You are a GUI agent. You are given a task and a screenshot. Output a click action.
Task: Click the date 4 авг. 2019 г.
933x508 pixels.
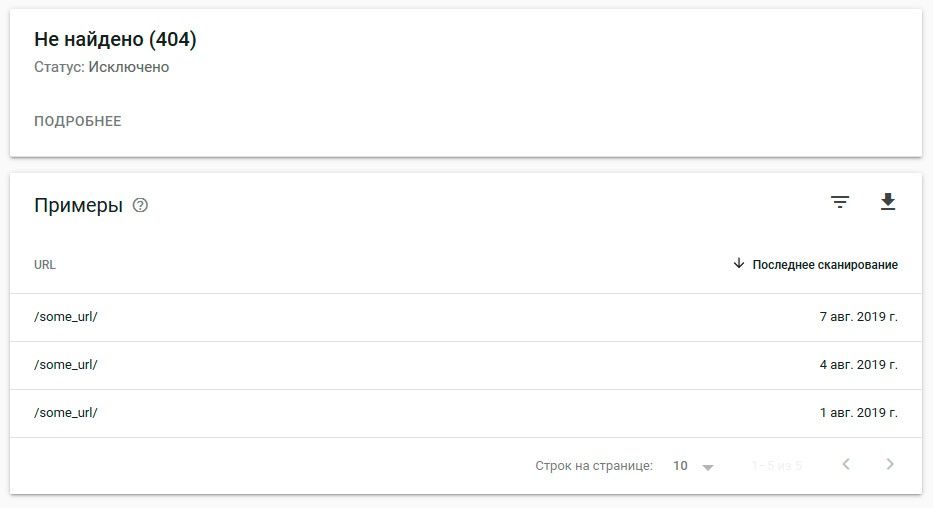click(858, 365)
